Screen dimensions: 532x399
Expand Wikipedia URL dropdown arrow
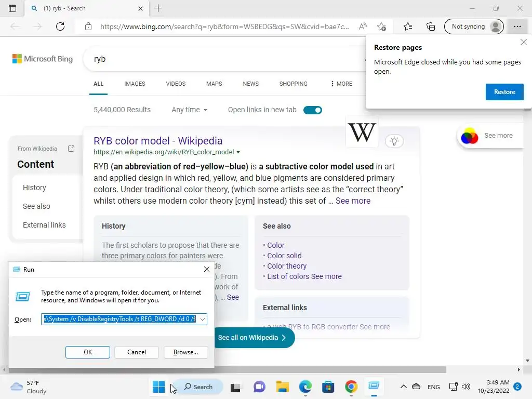[238, 152]
